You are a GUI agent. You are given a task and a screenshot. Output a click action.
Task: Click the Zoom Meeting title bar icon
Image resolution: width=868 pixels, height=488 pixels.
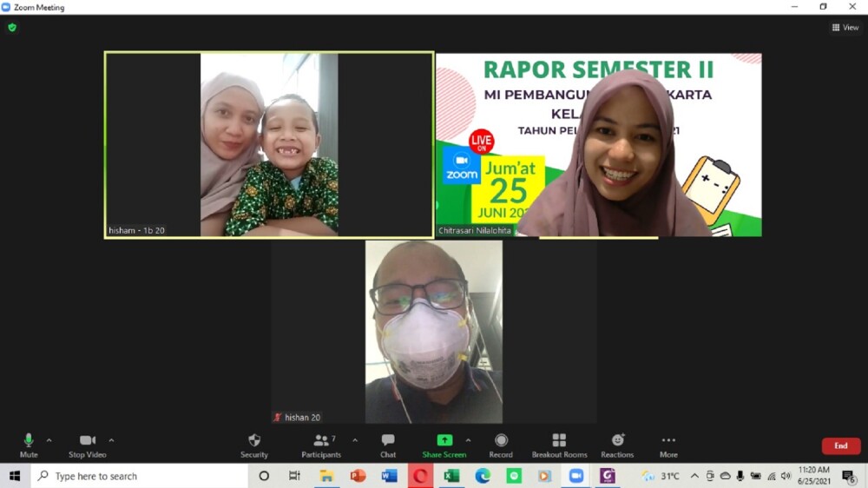click(5, 7)
